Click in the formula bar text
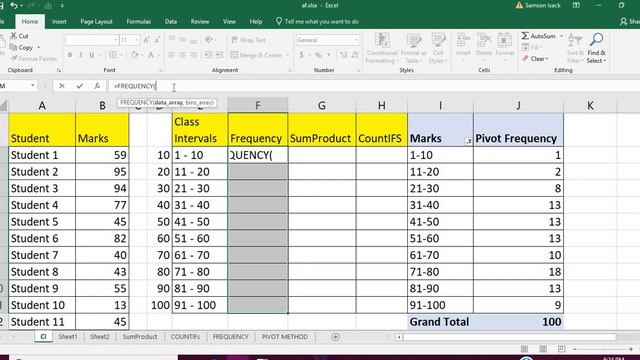This screenshot has width=640, height=360. pyautogui.click(x=135, y=86)
